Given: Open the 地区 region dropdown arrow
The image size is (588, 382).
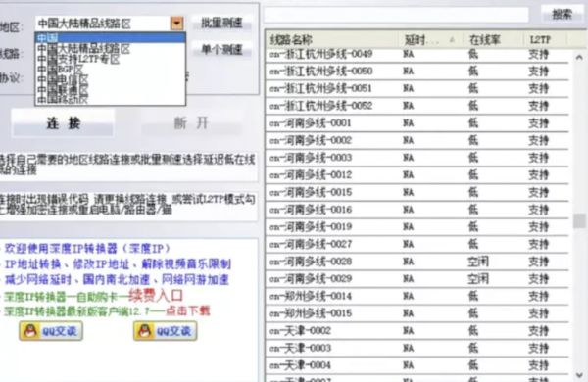Looking at the screenshot, I should click(x=176, y=24).
